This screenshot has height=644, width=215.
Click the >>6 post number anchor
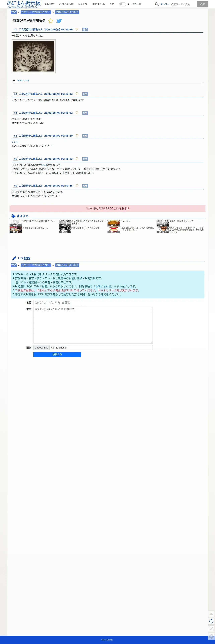coord(15,186)
